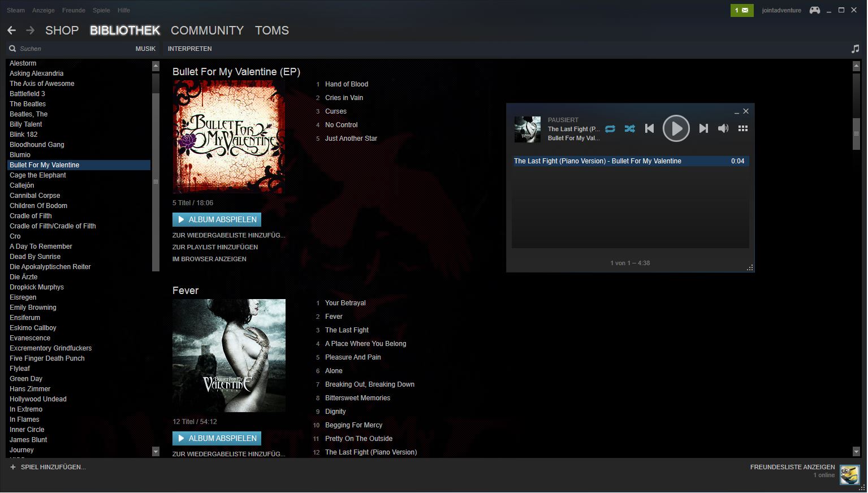Click the album pane scrollbar thumb

tap(856, 134)
